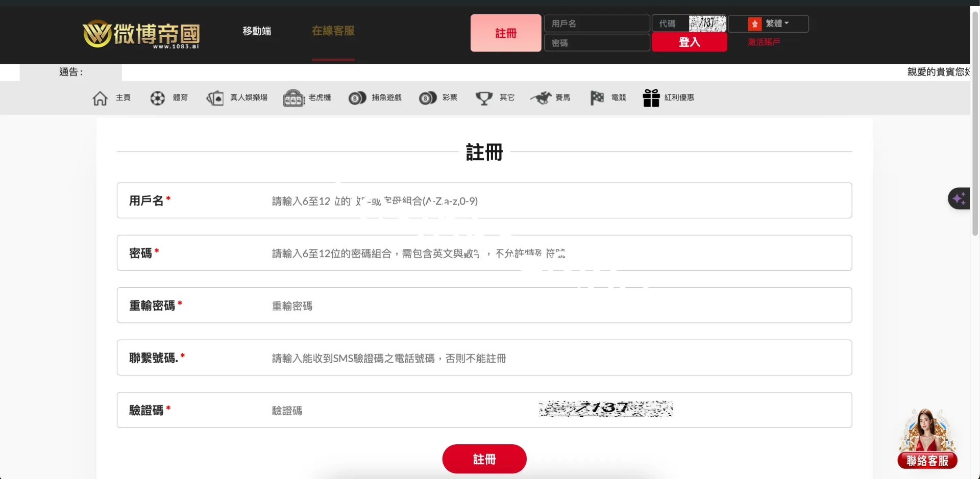The image size is (980, 479).
Task: Click the red 登入 login button
Action: pyautogui.click(x=689, y=42)
